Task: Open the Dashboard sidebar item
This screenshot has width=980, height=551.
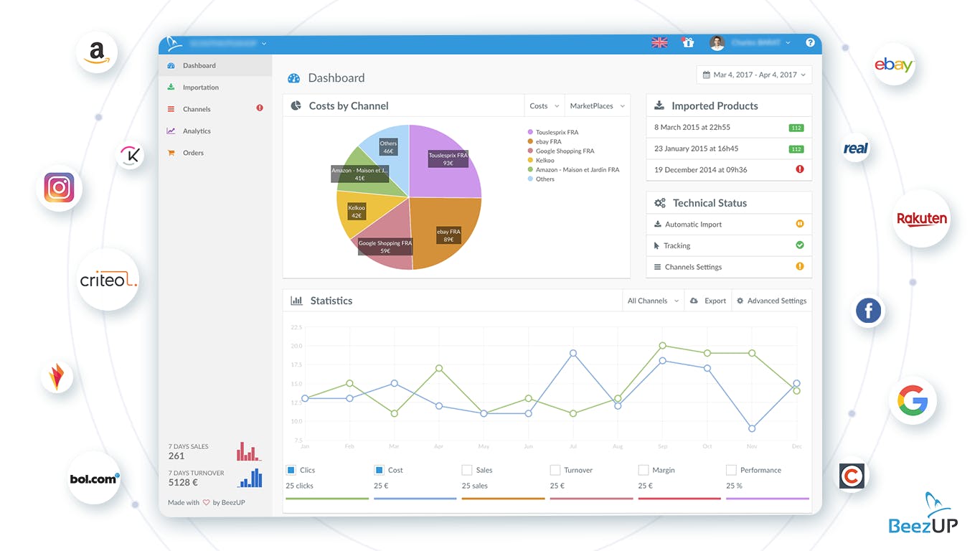Action: coord(215,65)
